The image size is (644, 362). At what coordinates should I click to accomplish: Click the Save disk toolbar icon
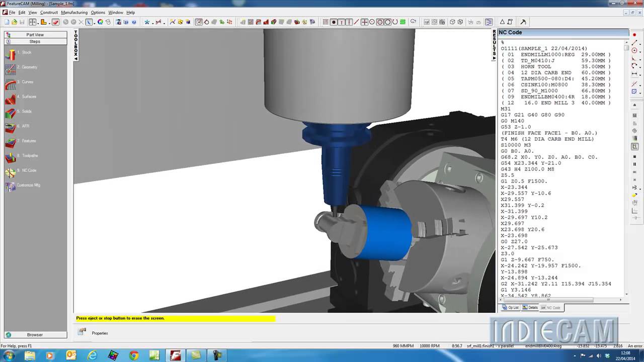pos(22,22)
